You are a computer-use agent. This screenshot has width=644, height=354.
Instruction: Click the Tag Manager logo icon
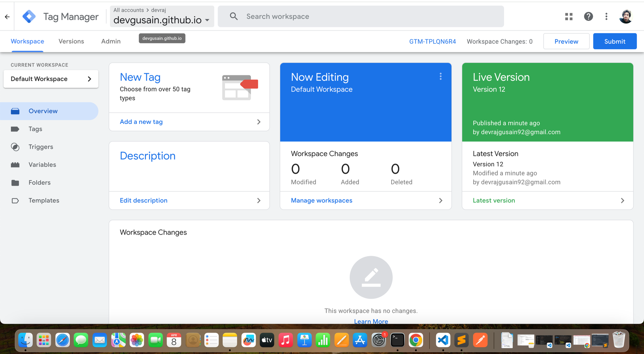coord(29,16)
